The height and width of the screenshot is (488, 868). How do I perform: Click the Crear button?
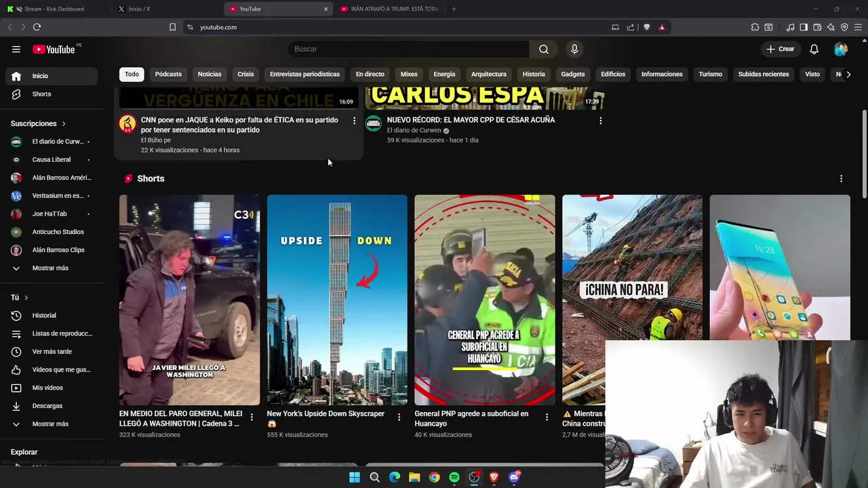pyautogui.click(x=780, y=49)
